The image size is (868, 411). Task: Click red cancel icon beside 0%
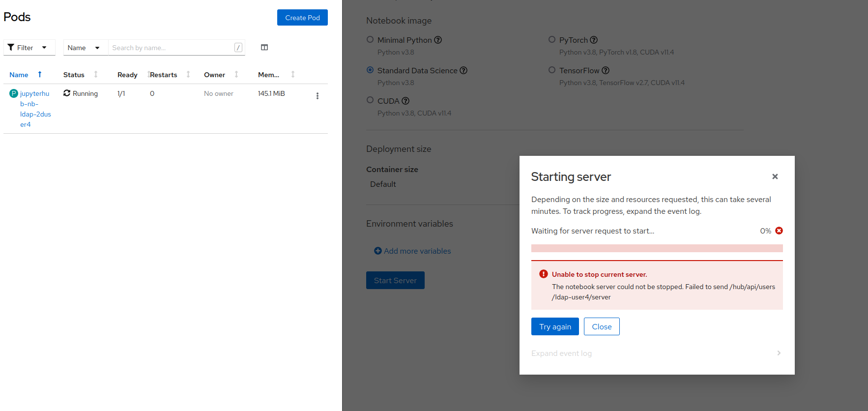[779, 231]
